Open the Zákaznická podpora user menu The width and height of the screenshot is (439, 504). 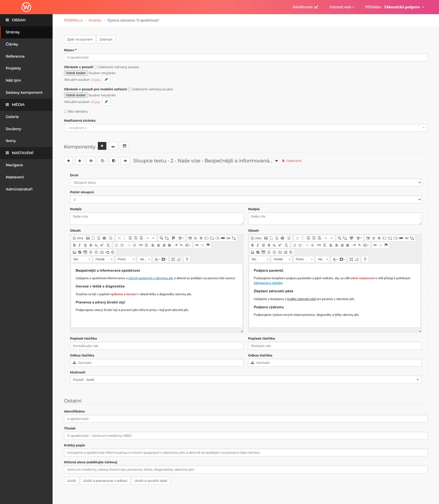[404, 7]
